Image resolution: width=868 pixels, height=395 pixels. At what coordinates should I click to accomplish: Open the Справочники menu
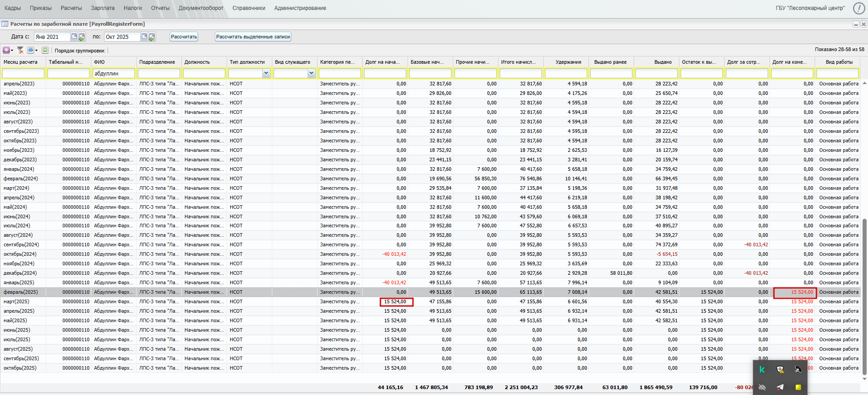click(249, 8)
